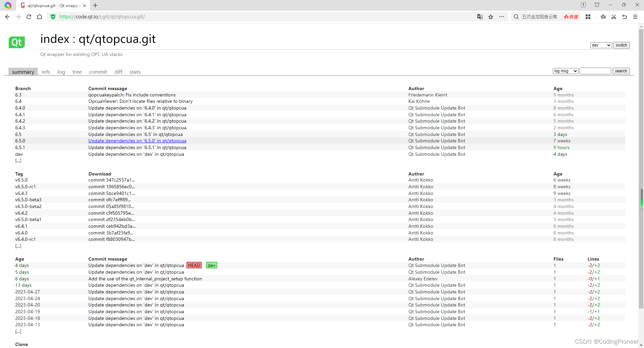Expand the '[...]' link under the Branch list
Viewport: 644px width, 348px height.
click(18, 160)
